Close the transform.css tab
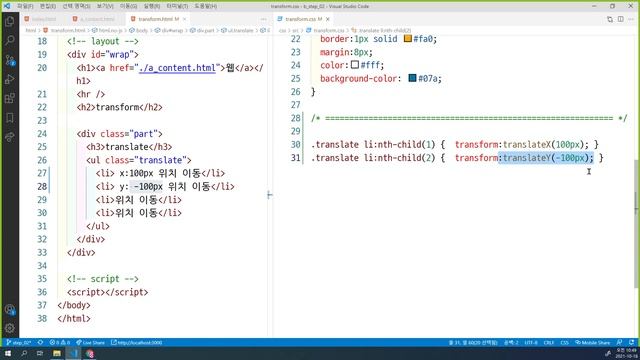Image resolution: width=640 pixels, height=360 pixels. pyautogui.click(x=328, y=19)
